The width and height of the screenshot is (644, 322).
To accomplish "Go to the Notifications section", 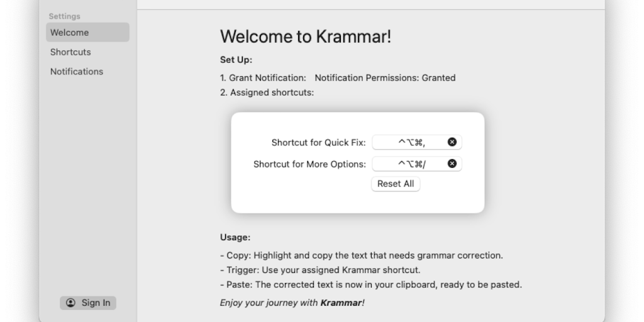I will 77,72.
